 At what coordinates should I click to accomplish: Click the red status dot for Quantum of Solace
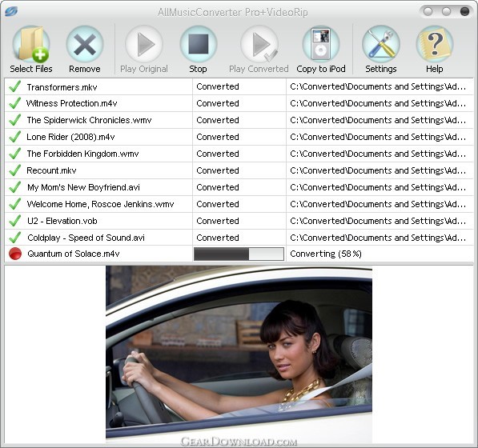tap(15, 254)
